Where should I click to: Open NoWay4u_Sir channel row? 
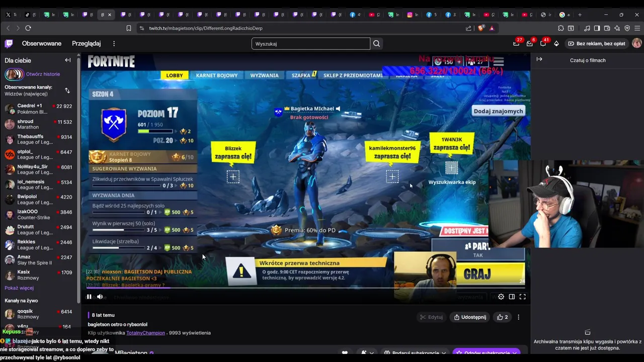pos(39,169)
